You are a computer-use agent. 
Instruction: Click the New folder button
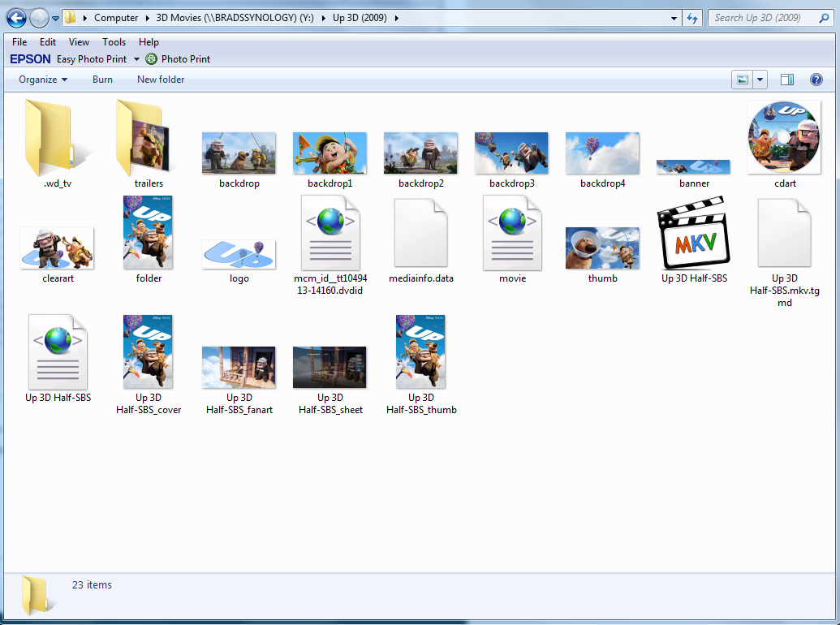[x=161, y=80]
